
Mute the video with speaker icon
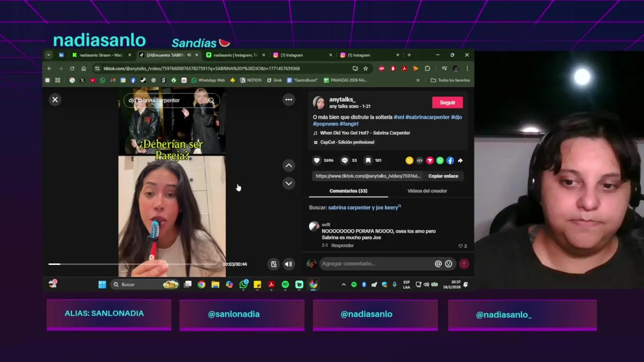288,264
